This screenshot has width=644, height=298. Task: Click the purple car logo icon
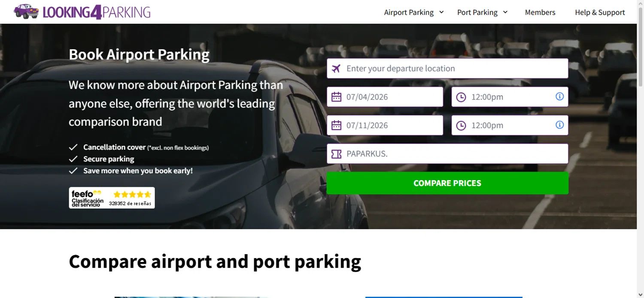(26, 12)
